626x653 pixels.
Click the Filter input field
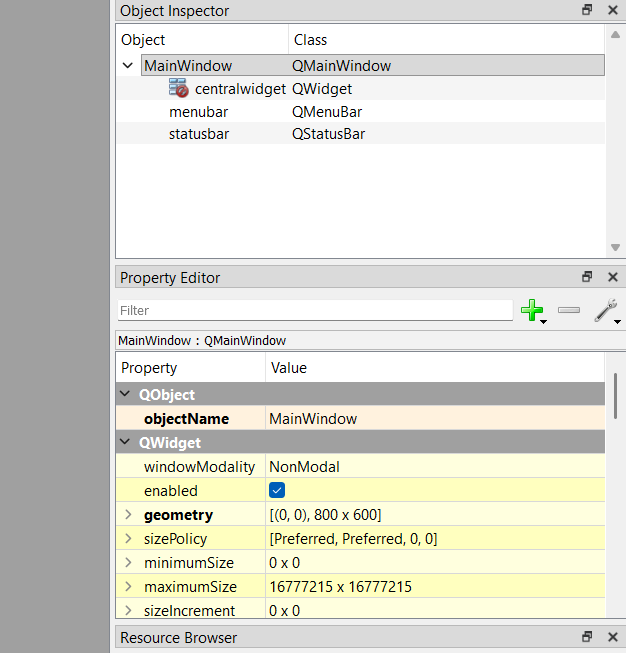coord(315,310)
